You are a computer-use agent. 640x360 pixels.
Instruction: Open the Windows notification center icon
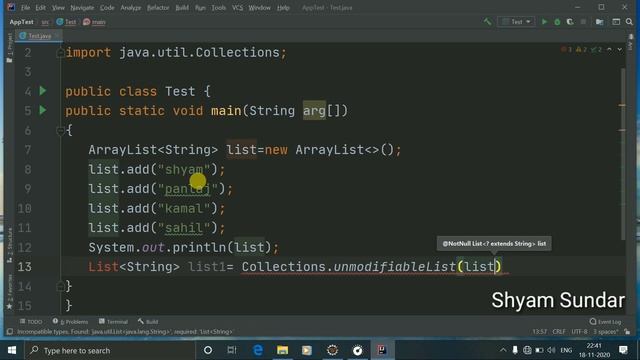pyautogui.click(x=623, y=350)
